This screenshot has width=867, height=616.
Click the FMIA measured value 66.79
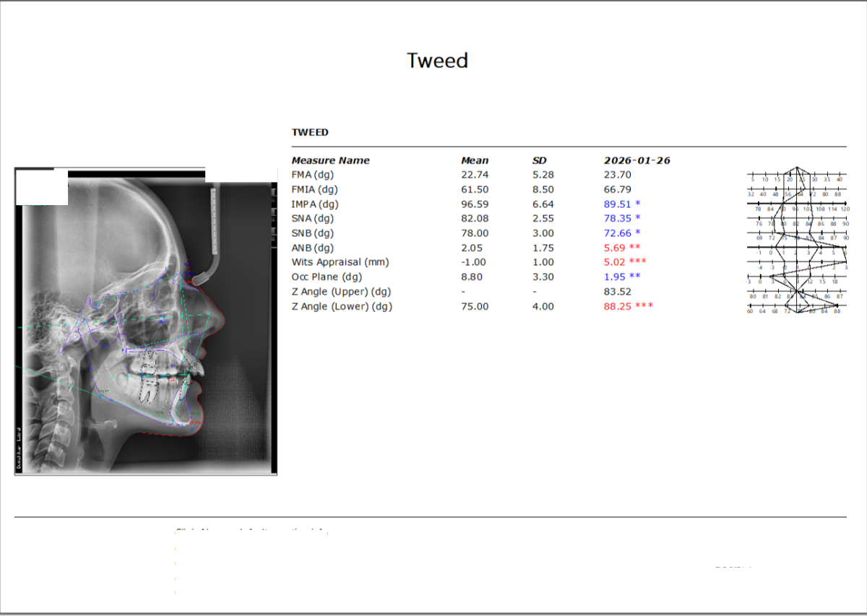[x=617, y=189]
